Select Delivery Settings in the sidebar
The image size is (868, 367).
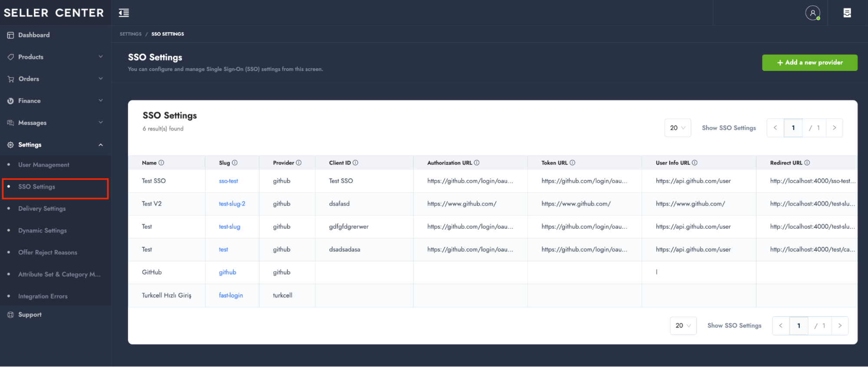42,209
